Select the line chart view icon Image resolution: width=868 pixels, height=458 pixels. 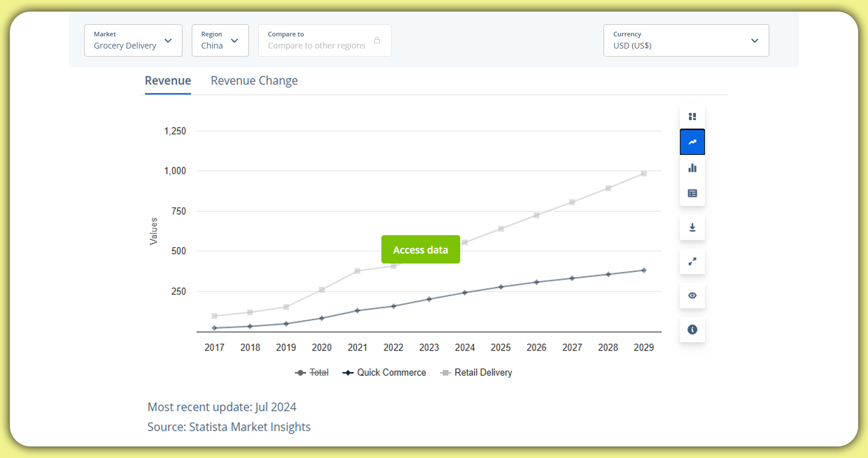pyautogui.click(x=692, y=142)
